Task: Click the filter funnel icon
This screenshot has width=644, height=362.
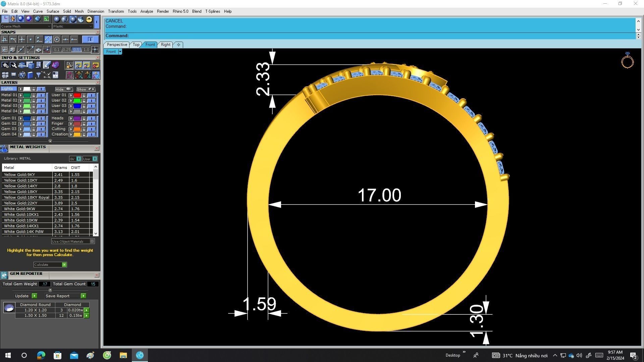Action: [x=38, y=75]
